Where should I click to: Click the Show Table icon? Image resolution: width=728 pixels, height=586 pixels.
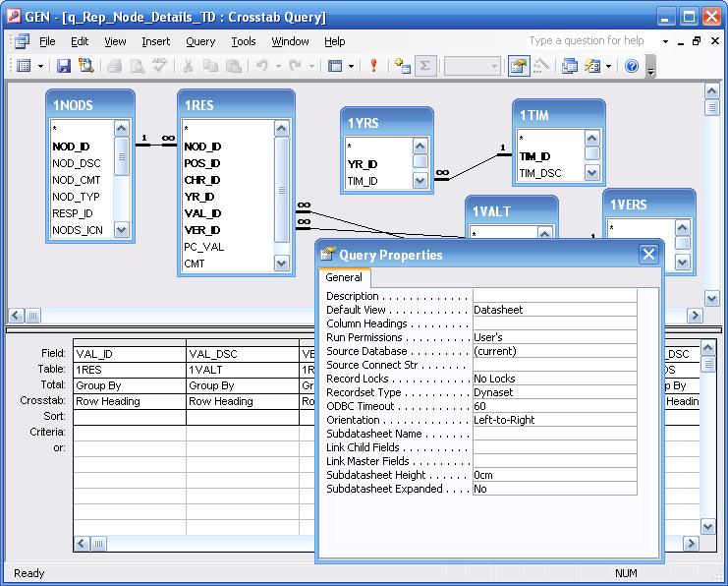tap(402, 66)
